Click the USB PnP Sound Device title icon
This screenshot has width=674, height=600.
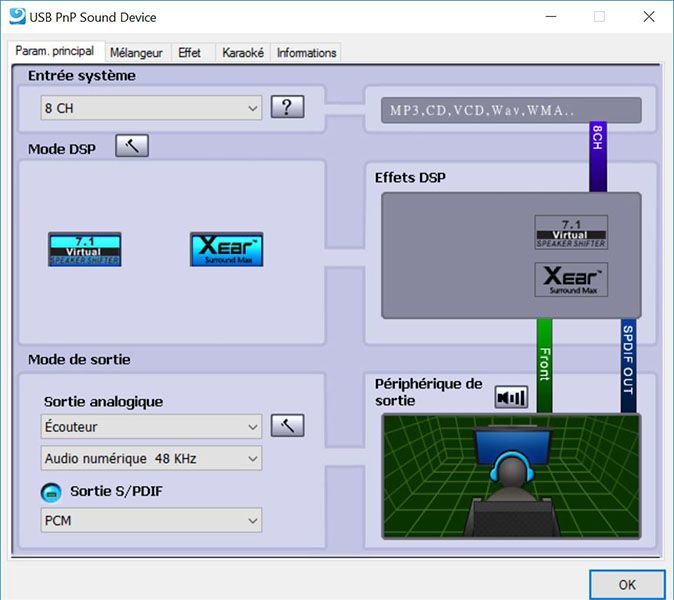coord(15,17)
